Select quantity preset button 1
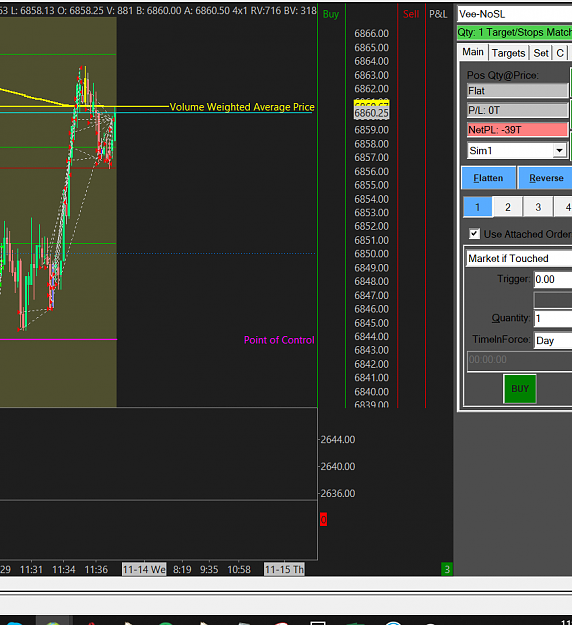Image resolution: width=572 pixels, height=625 pixels. pos(478,207)
